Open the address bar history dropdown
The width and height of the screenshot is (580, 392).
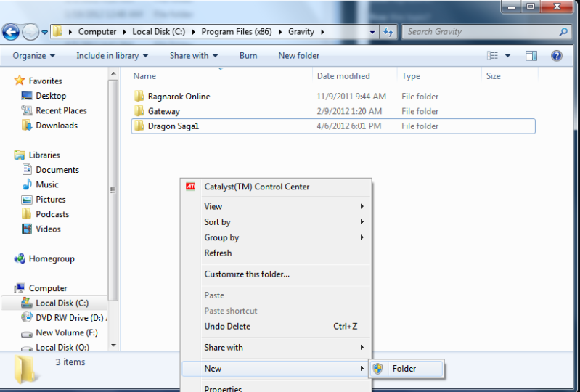point(372,32)
